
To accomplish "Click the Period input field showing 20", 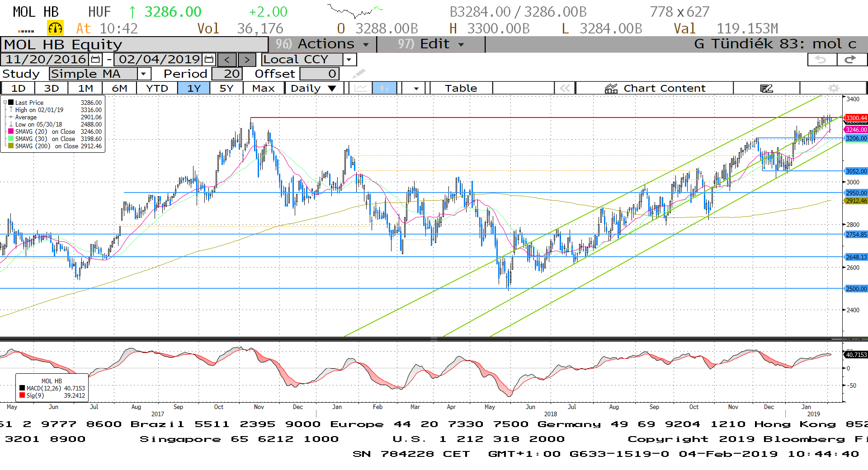I will pyautogui.click(x=227, y=74).
